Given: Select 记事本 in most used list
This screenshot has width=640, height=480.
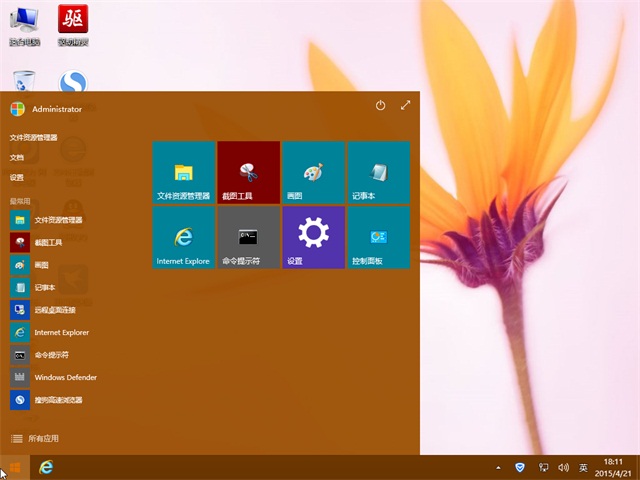Looking at the screenshot, I should [x=33, y=288].
